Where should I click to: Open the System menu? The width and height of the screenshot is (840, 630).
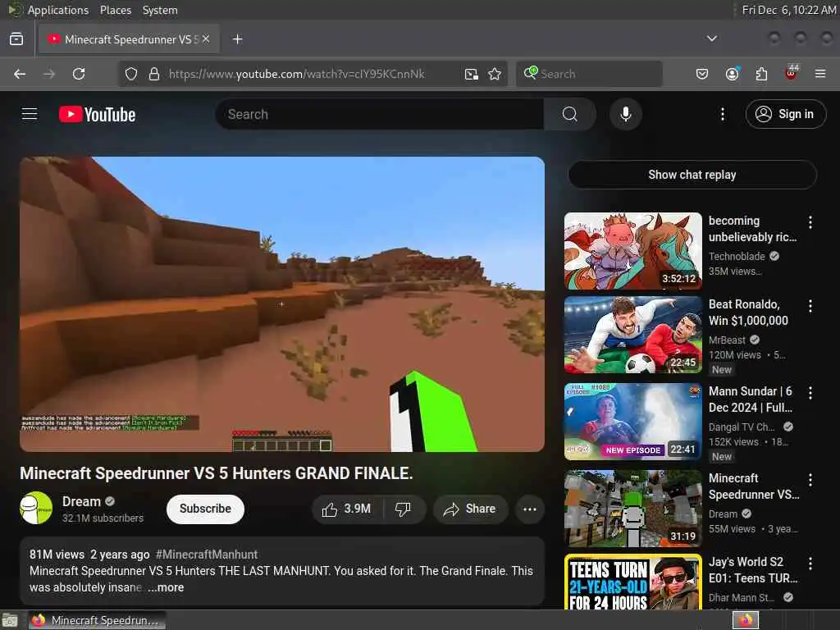click(x=160, y=10)
